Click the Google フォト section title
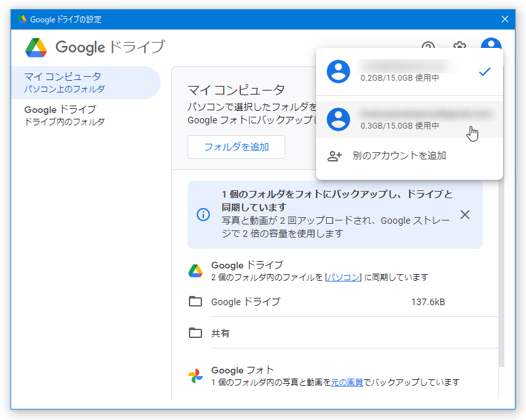526x420 pixels. 243,370
